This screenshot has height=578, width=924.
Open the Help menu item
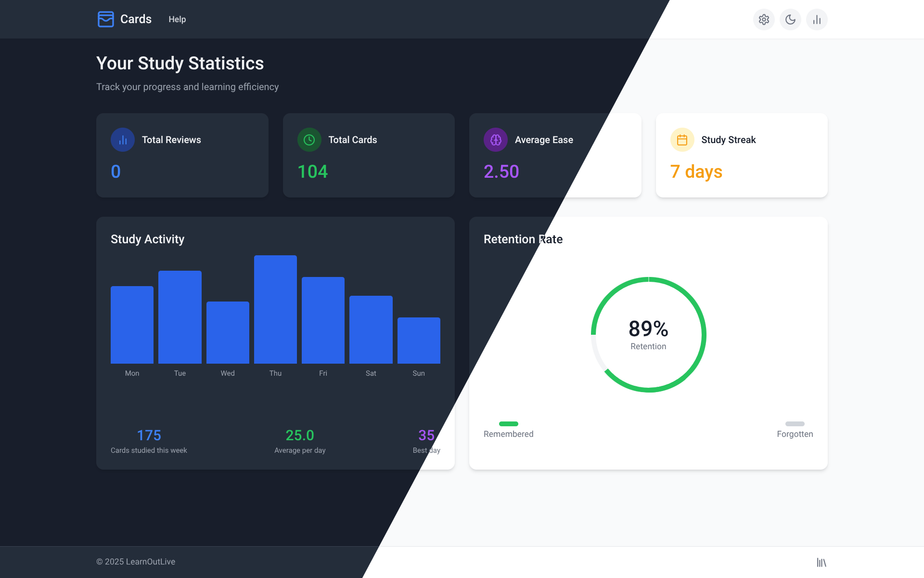click(177, 19)
